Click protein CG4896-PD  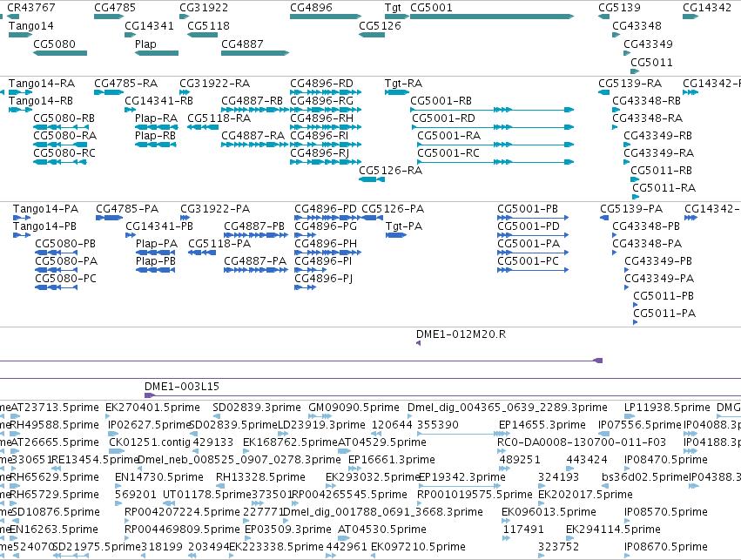[x=327, y=218]
